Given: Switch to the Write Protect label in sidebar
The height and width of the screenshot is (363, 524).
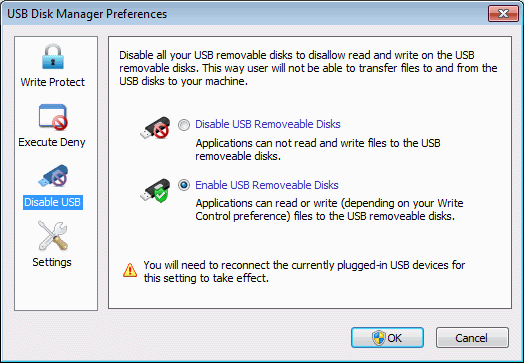Looking at the screenshot, I should [53, 82].
